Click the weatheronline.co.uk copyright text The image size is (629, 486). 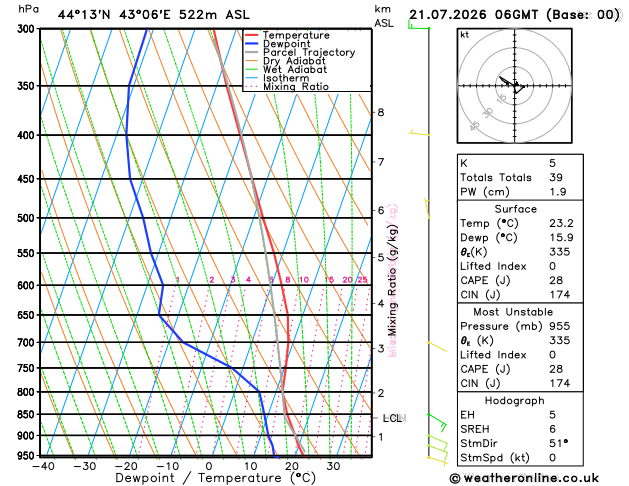pos(524,478)
